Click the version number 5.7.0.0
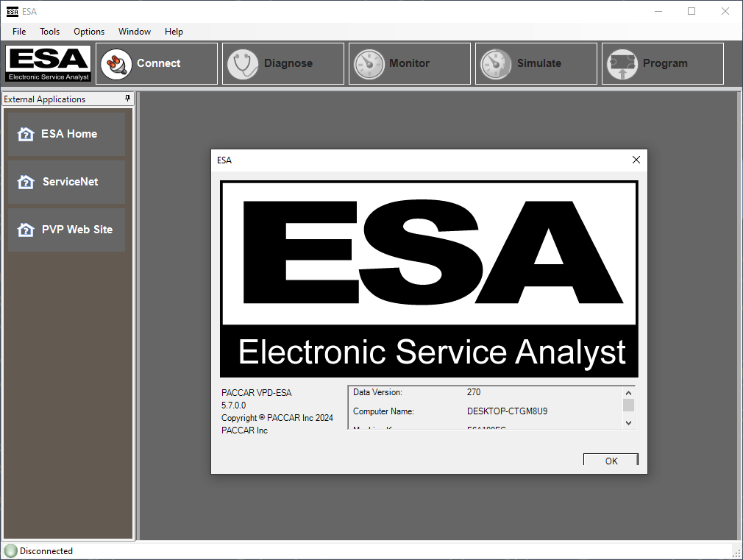The height and width of the screenshot is (560, 743). coord(234,405)
